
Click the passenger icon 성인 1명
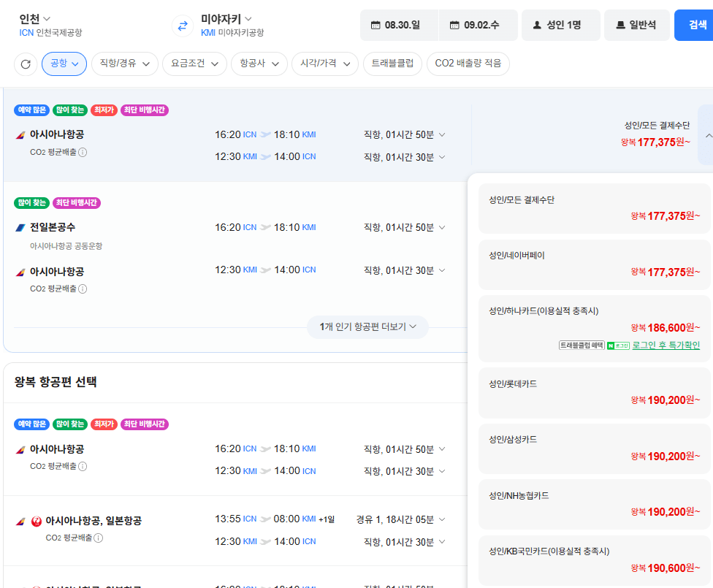tap(537, 25)
